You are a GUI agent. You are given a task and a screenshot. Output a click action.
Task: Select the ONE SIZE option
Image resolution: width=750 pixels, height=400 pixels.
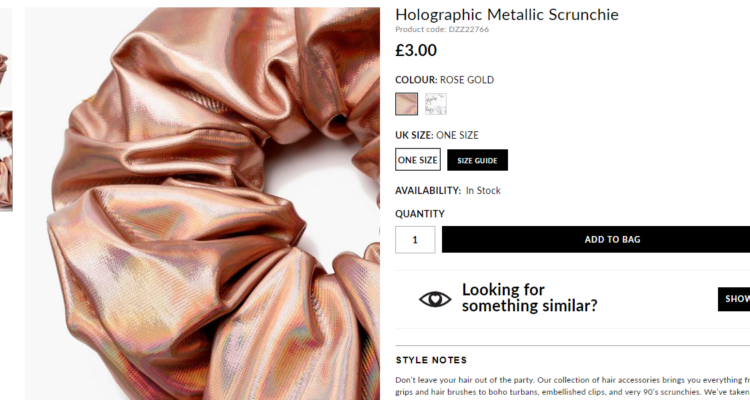tap(418, 160)
